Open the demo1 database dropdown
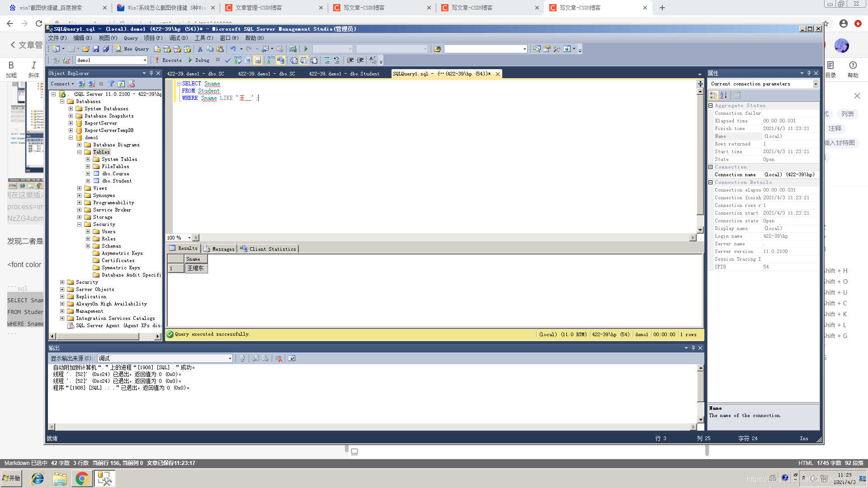 click(145, 60)
